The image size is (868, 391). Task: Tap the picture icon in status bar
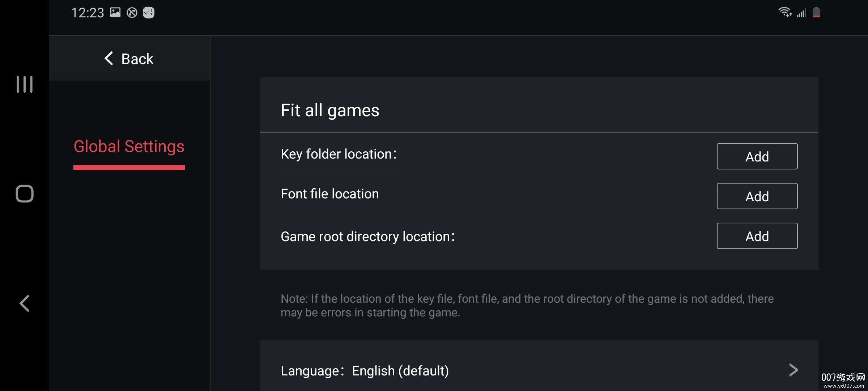(115, 13)
